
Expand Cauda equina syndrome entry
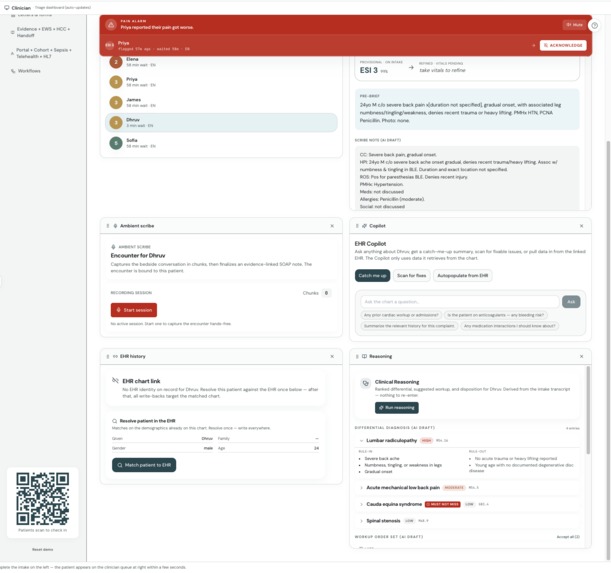coord(361,504)
